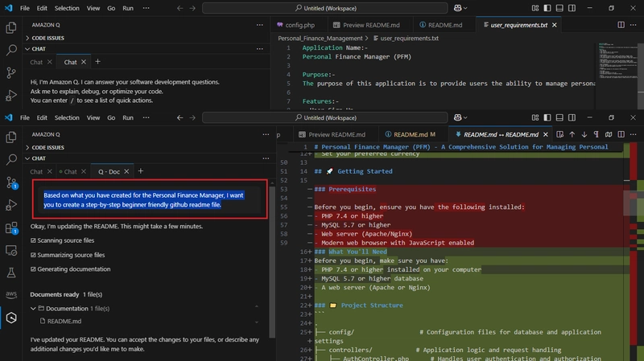Open Copilot icon in upper window title bar

(x=457, y=8)
